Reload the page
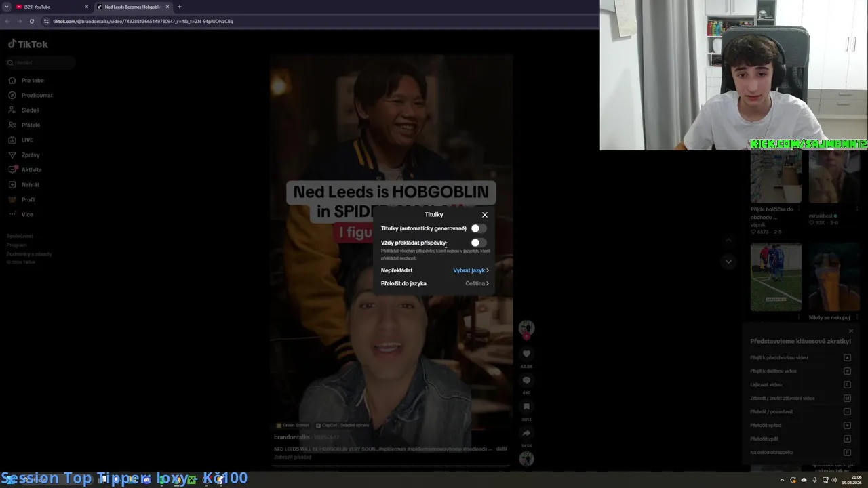This screenshot has width=868, height=488. [31, 21]
